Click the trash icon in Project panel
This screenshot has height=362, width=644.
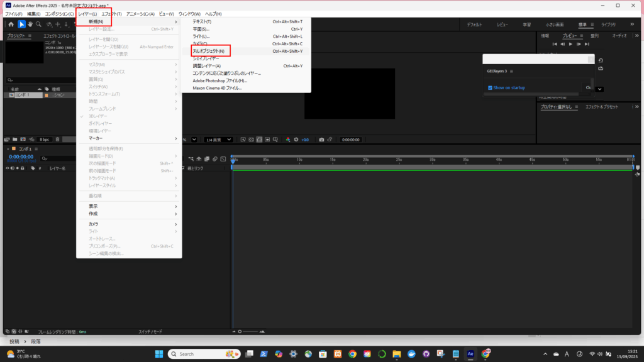58,139
